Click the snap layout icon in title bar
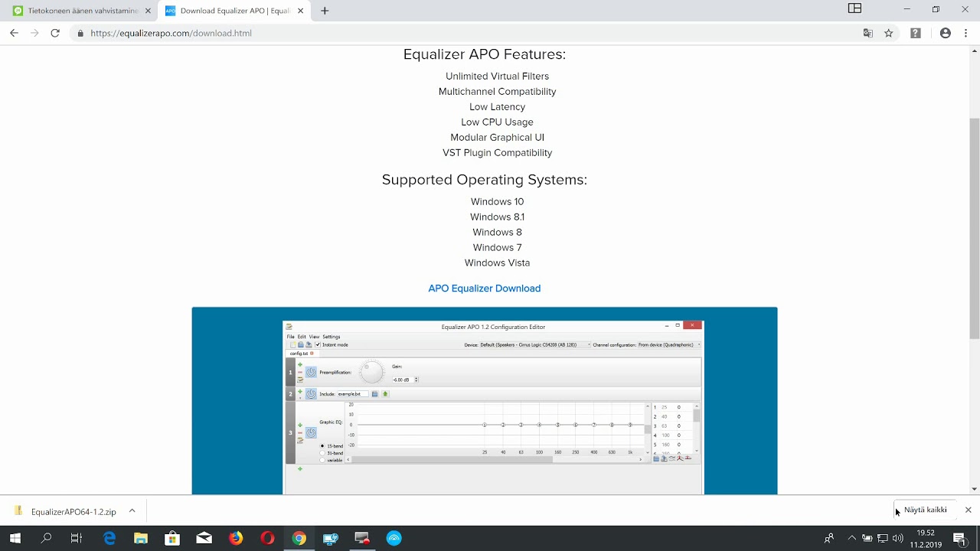 tap(854, 9)
